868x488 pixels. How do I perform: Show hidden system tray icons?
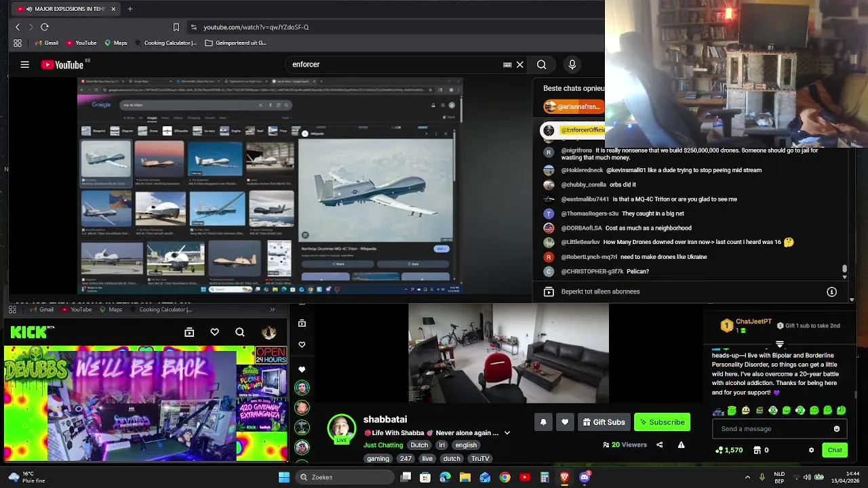(x=747, y=477)
